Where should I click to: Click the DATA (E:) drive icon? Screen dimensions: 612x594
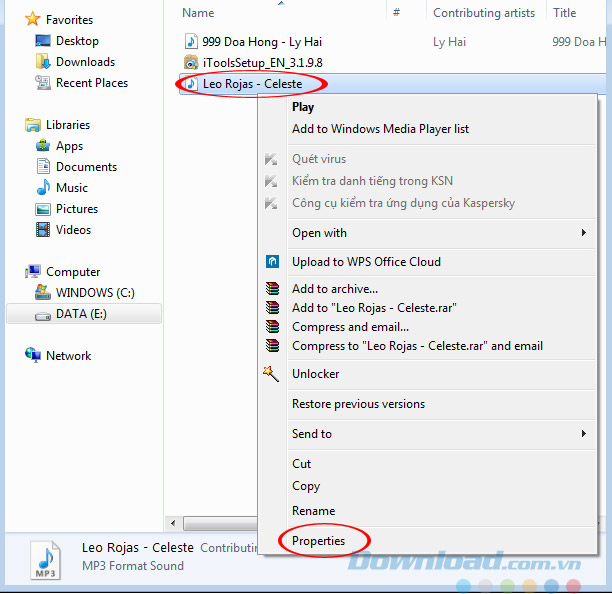(43, 315)
